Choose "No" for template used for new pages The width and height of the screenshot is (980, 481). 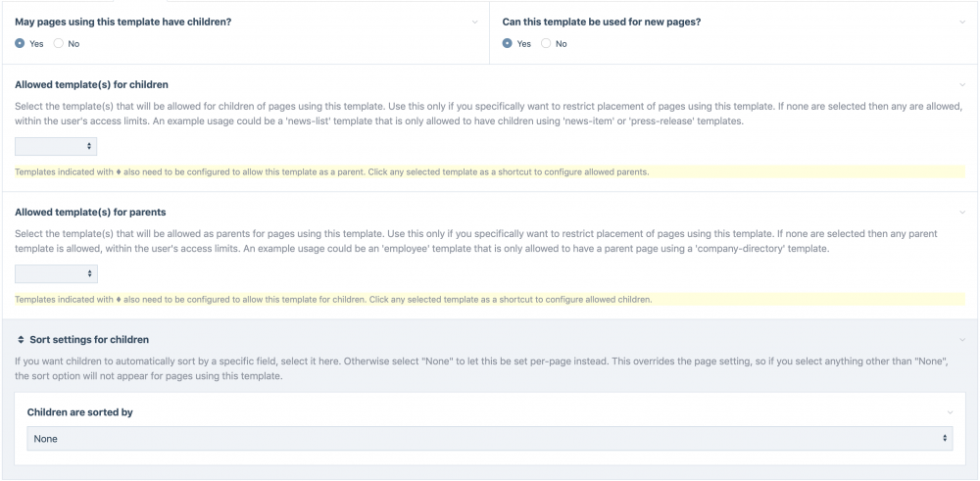546,44
